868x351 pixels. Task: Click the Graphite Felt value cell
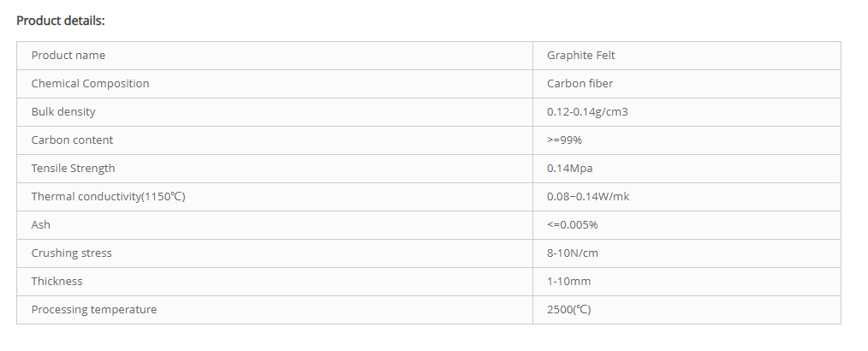[580, 56]
